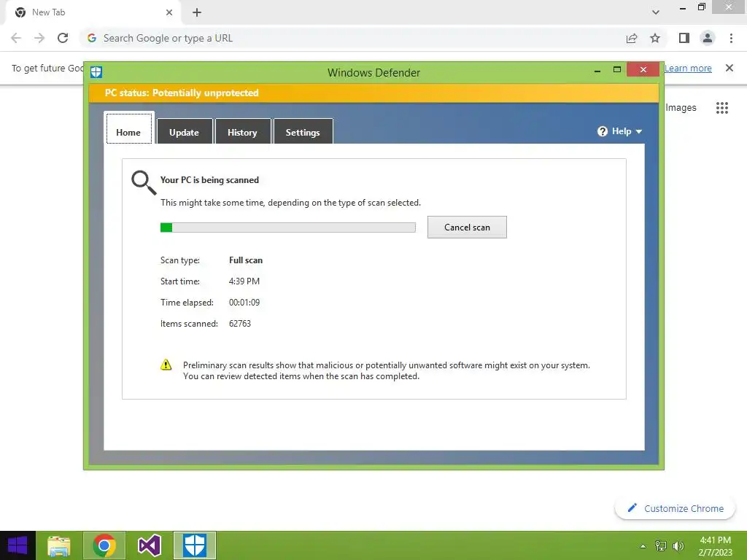Click the Windows Defender shield title icon
Screen dimensions: 747x560
97,72
